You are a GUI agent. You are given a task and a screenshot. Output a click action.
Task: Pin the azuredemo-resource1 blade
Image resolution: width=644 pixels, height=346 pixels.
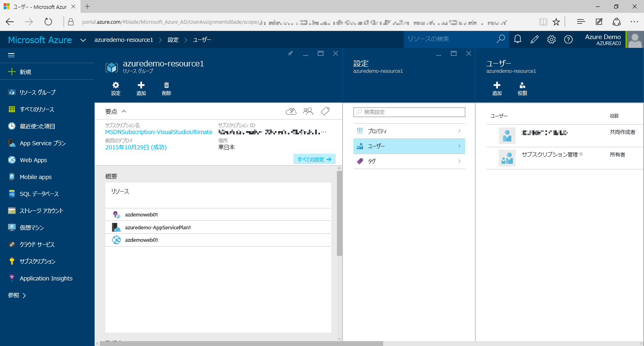[x=290, y=54]
